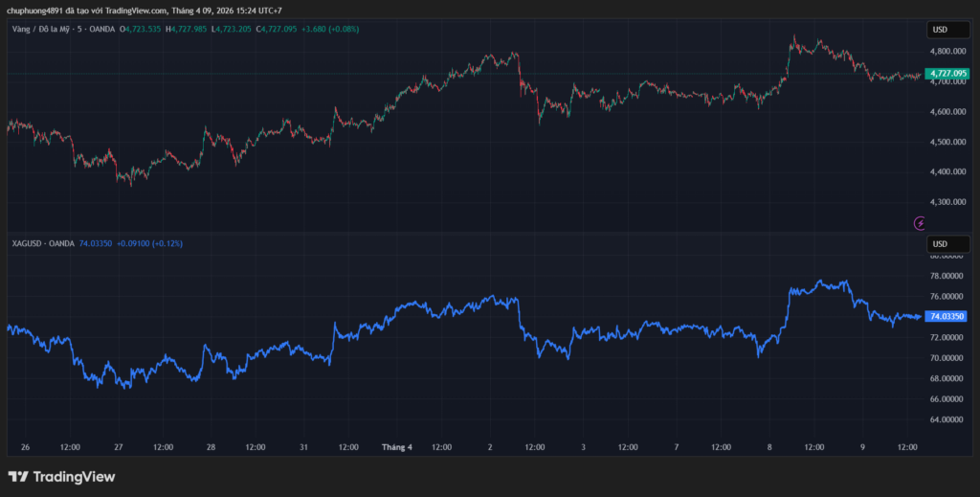This screenshot has width=980, height=497.
Task: Click the blue 74.03350 silver price label
Action: point(947,316)
